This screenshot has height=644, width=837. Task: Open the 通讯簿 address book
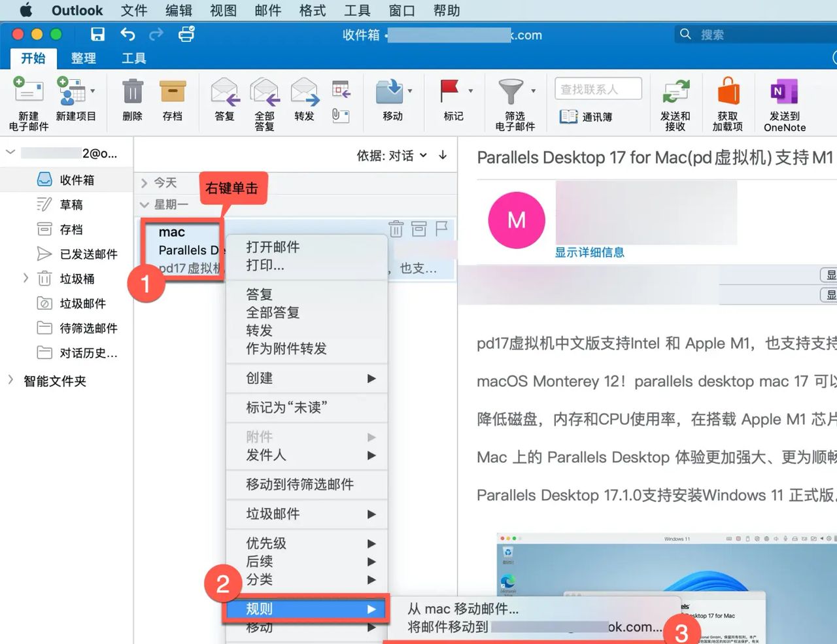[586, 117]
